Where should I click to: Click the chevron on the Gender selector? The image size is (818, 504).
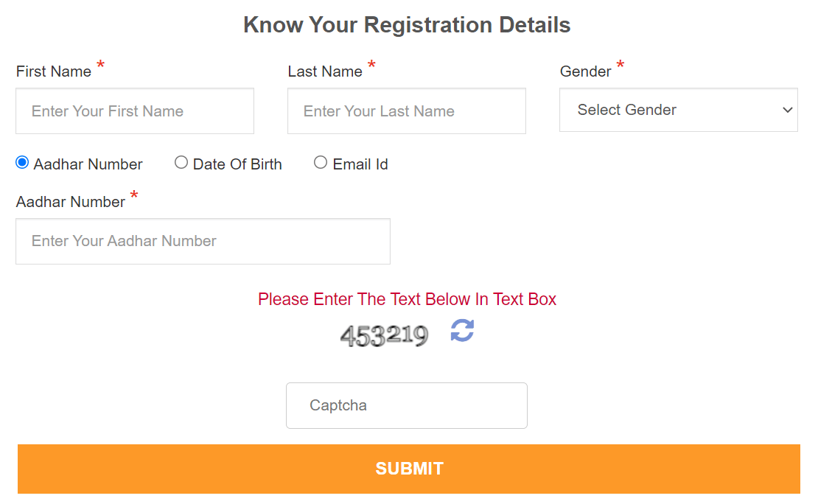[787, 110]
